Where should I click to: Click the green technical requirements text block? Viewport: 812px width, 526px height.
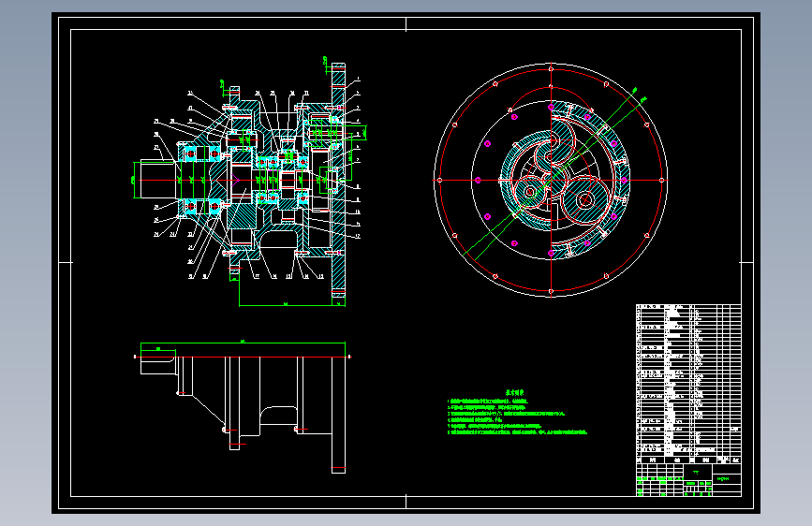[x=517, y=413]
